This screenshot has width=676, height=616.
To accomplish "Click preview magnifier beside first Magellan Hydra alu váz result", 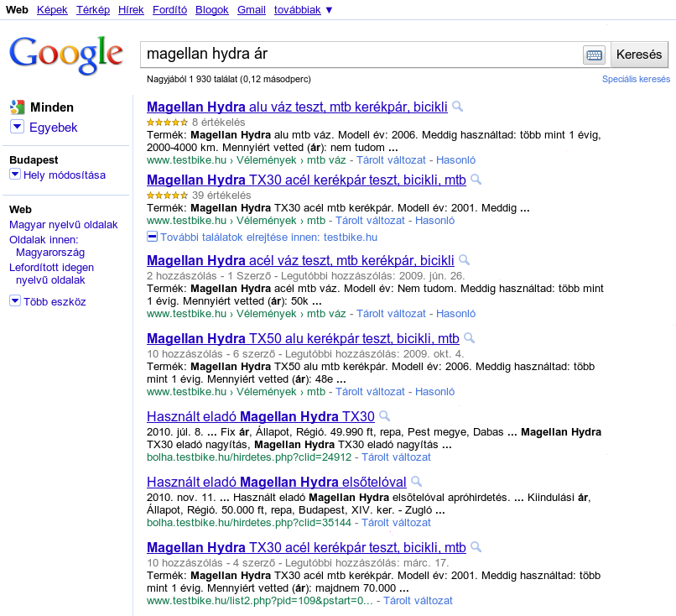I will (457, 107).
